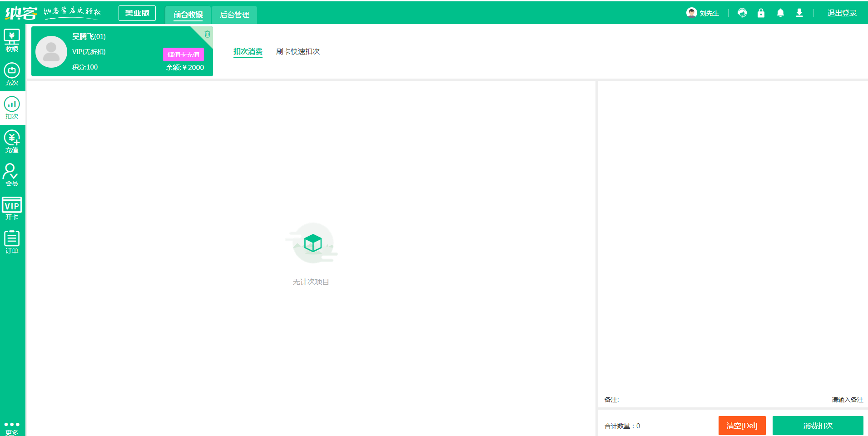Expand the 更多 more options icon
This screenshot has width=868, height=436.
point(12,425)
